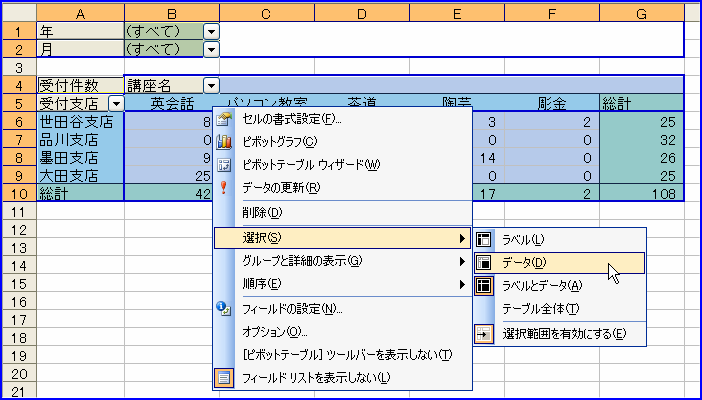Select column G header

coord(642,13)
